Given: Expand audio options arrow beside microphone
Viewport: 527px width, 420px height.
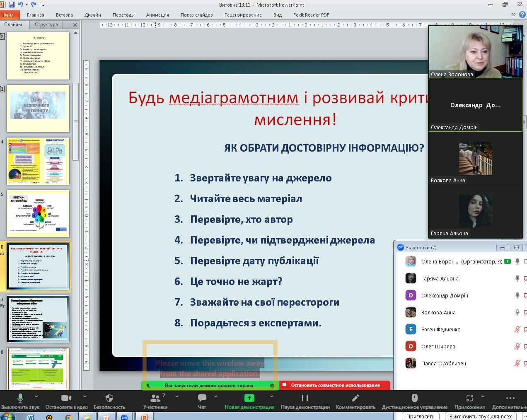Looking at the screenshot, I should tap(39, 396).
